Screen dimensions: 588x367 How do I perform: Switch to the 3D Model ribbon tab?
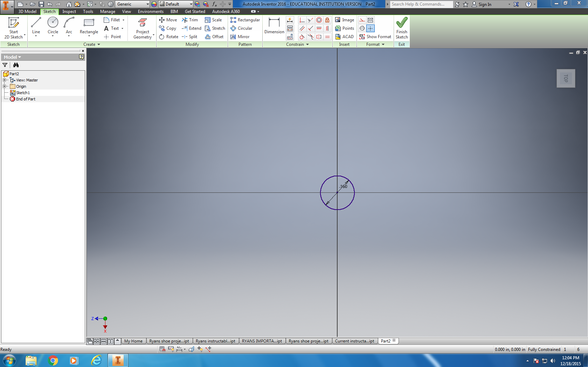[27, 12]
